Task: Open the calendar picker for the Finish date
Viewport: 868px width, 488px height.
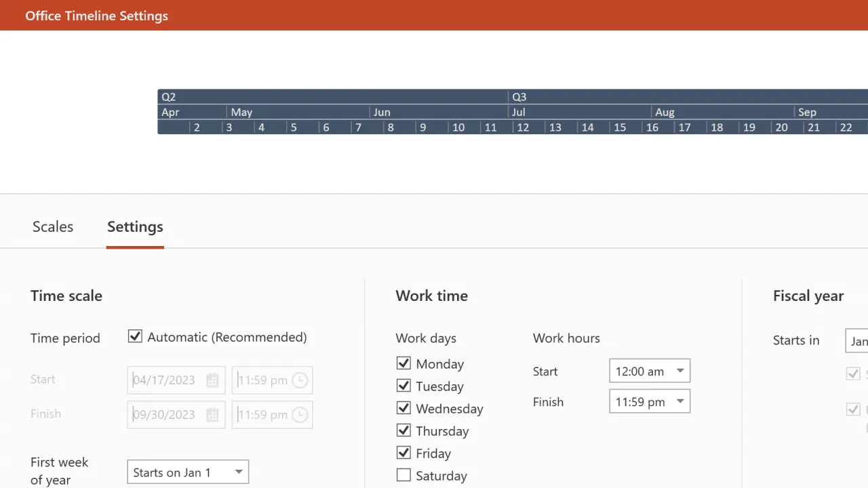Action: [213, 415]
